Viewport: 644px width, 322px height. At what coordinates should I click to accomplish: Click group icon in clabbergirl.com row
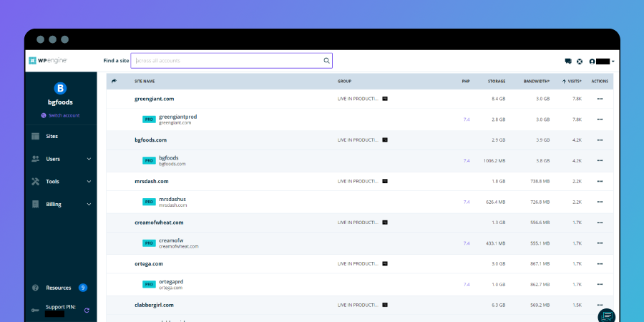click(385, 305)
